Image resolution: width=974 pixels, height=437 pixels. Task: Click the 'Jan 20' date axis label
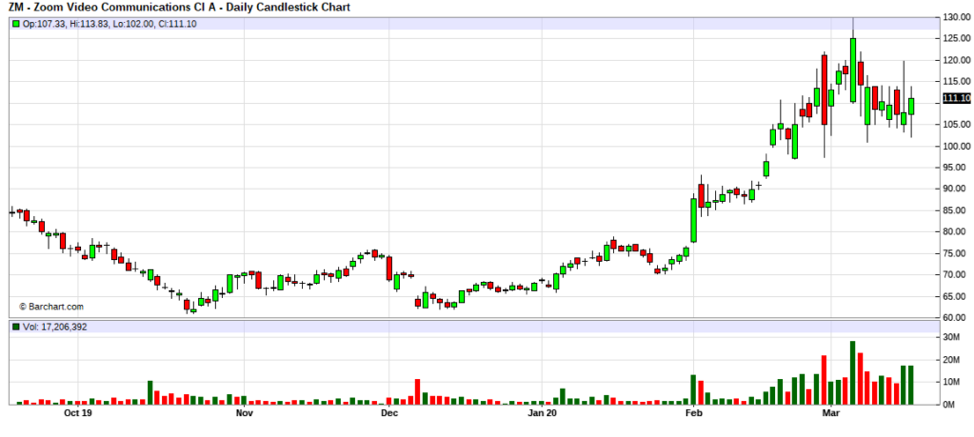click(543, 412)
